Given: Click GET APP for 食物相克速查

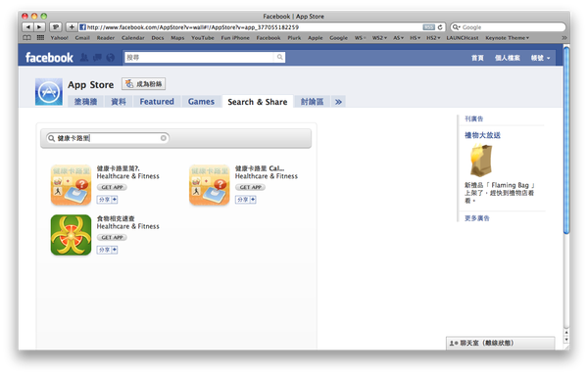Looking at the screenshot, I should click(112, 237).
